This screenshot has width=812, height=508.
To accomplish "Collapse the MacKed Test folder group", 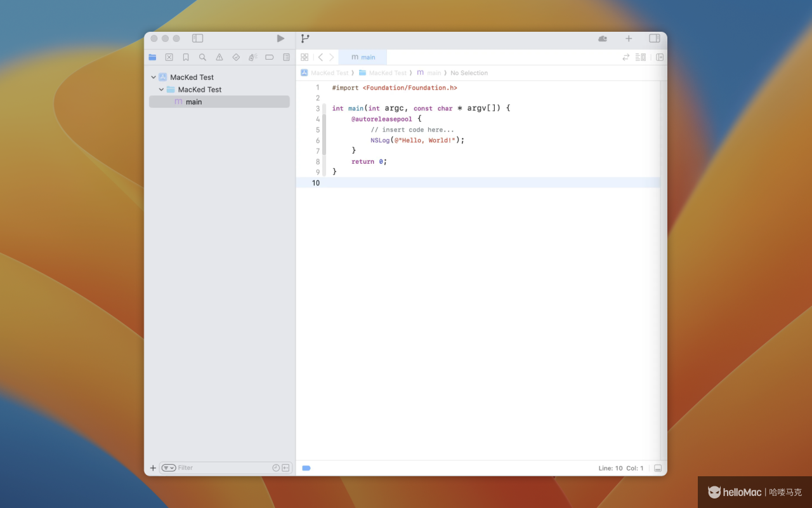I will (x=161, y=90).
